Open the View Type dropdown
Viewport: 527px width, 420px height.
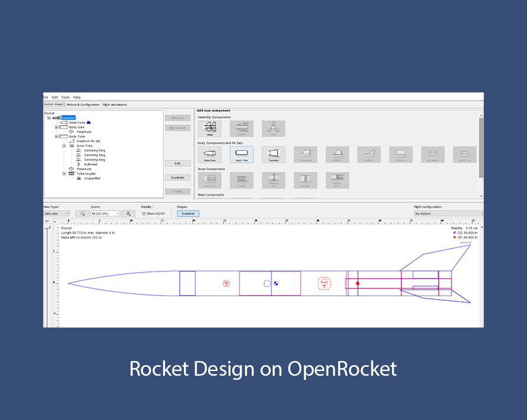[57, 214]
